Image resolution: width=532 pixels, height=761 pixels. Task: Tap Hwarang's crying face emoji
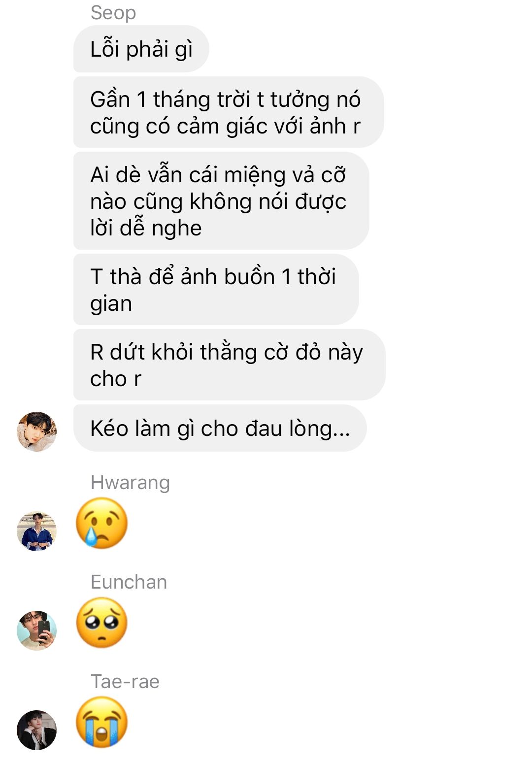click(x=102, y=523)
